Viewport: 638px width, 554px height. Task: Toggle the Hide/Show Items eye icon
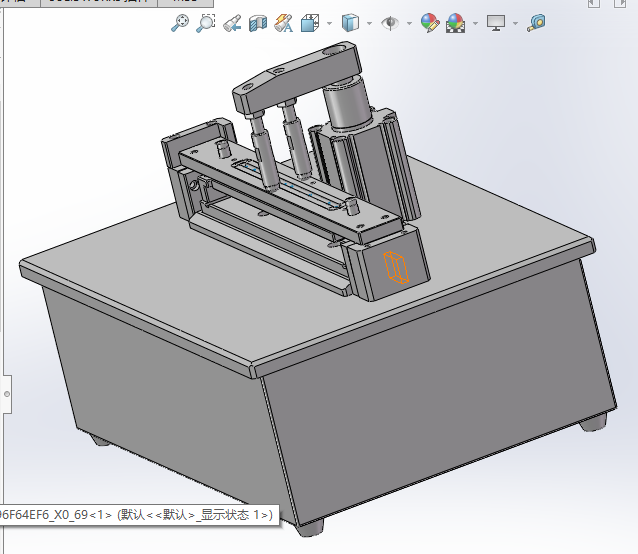tap(389, 22)
